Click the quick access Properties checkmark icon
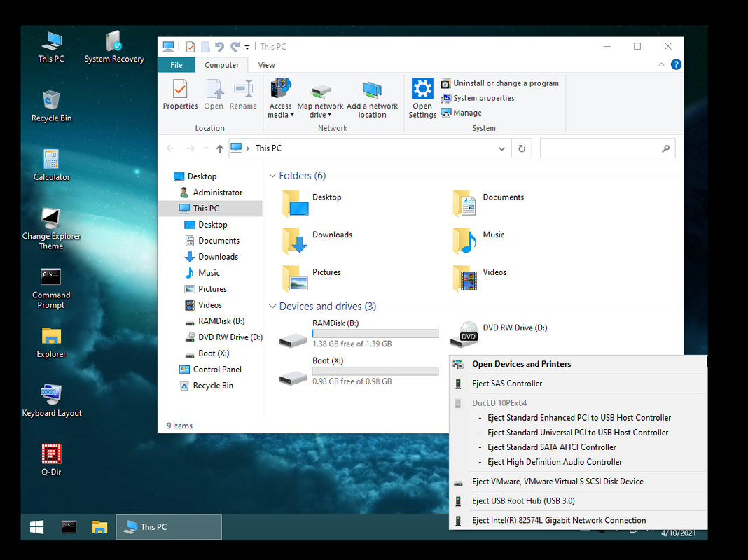Screen dimensions: 748x560 point(191,47)
